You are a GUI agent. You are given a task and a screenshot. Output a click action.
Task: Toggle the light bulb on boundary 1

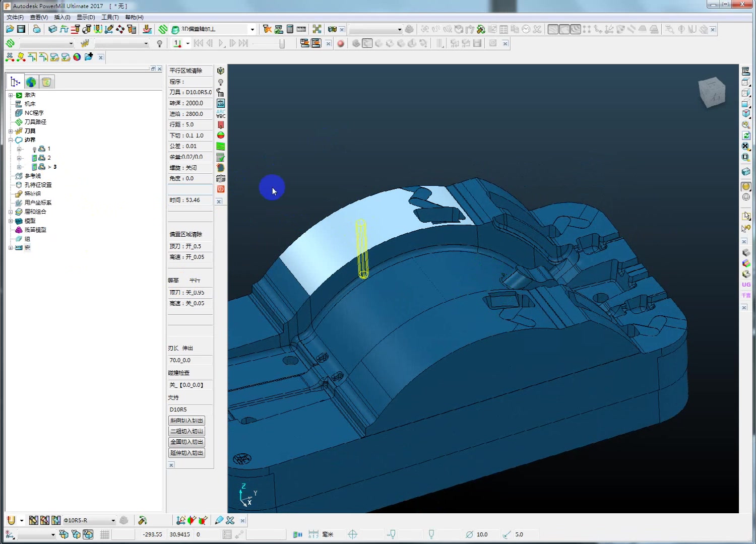coord(34,149)
